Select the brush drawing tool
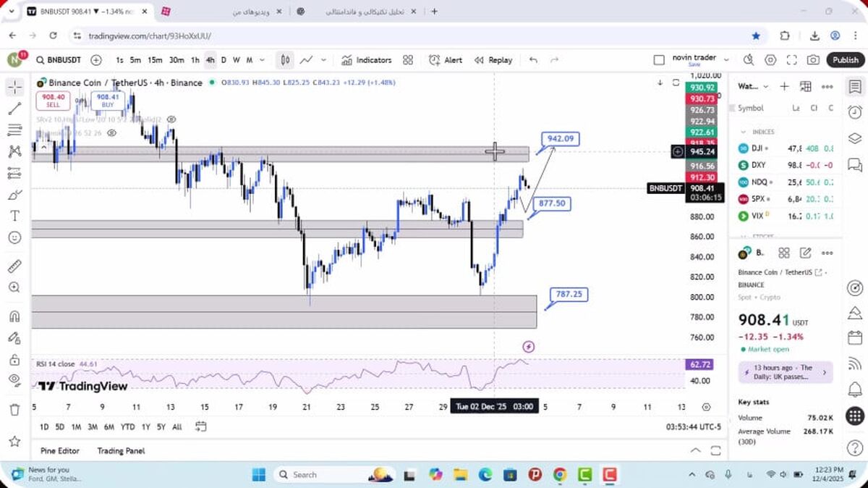The height and width of the screenshot is (488, 868). coord(14,195)
